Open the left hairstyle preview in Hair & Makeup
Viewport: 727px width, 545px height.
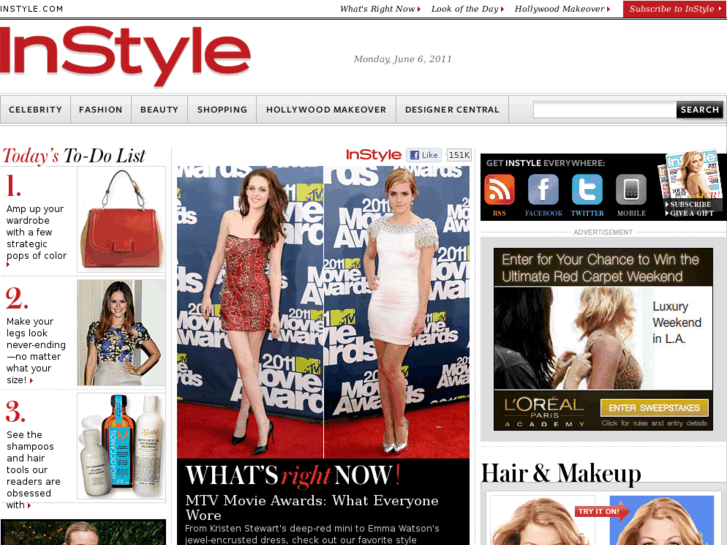(x=541, y=520)
